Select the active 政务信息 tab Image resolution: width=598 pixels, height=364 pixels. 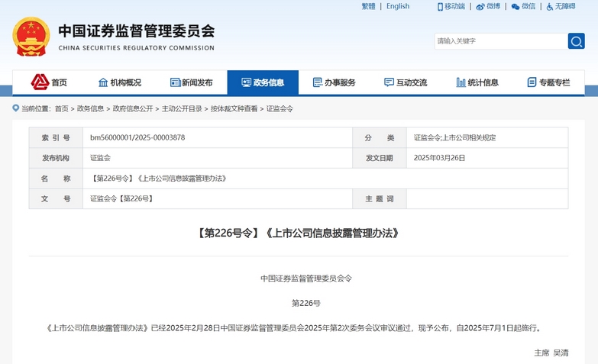click(263, 82)
